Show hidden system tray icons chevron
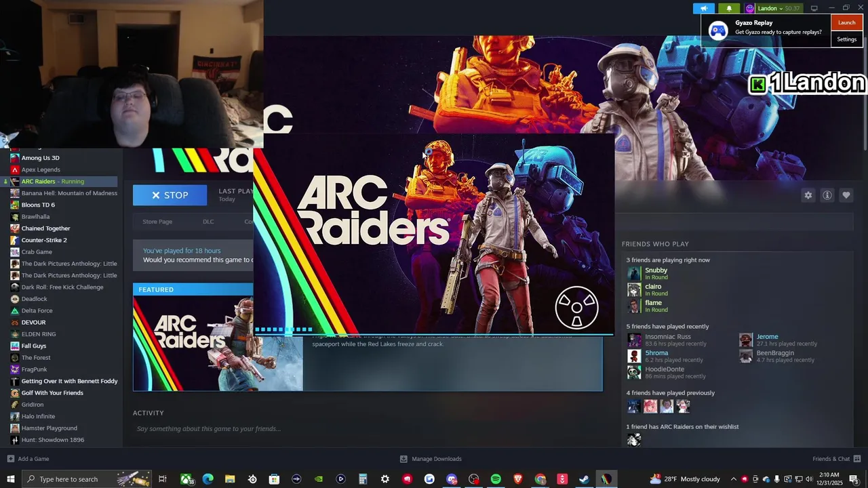868x488 pixels. click(x=733, y=479)
